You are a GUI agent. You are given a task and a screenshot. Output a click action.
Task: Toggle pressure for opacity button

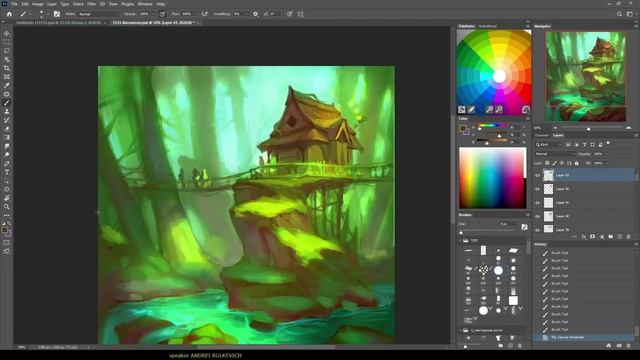(162, 14)
